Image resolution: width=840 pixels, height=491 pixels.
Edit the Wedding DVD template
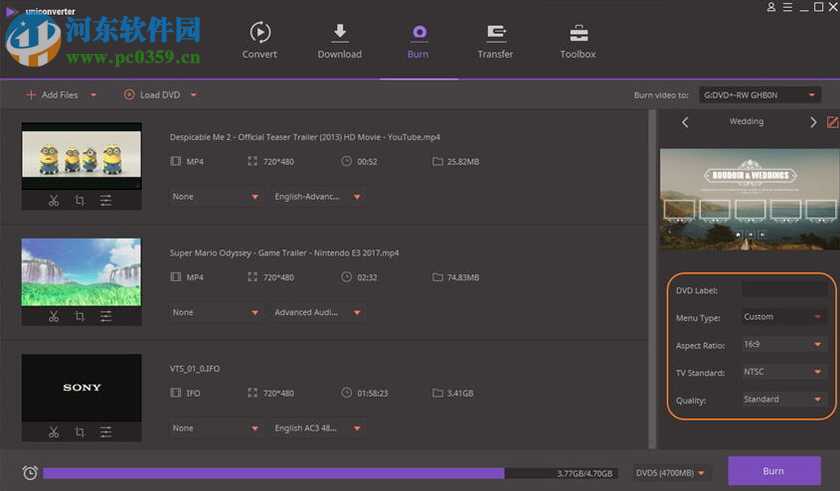tap(832, 122)
